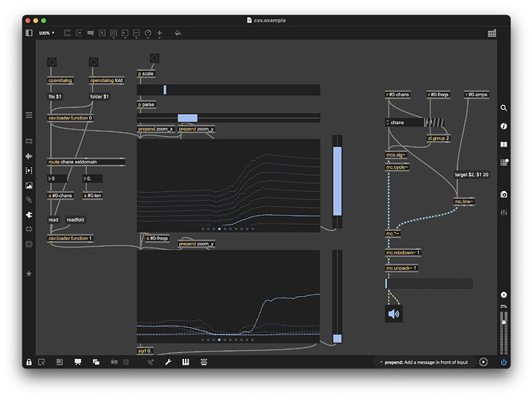Toggle presentation mode icon
The image size is (532, 398).
tap(78, 362)
